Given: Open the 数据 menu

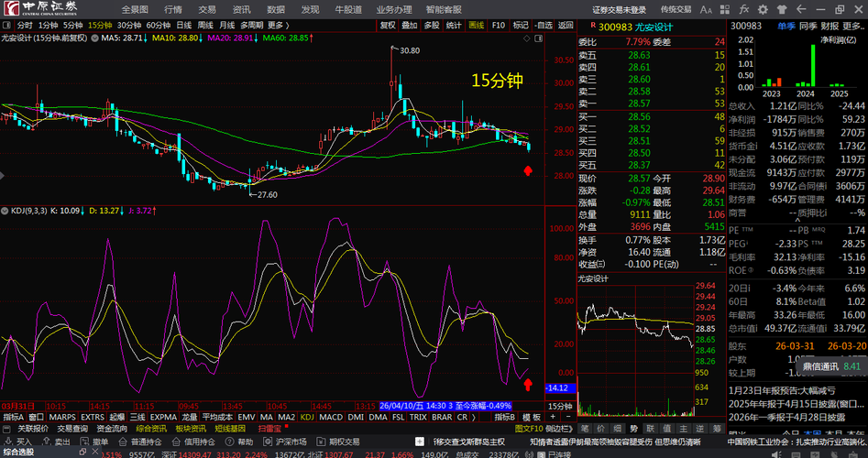Looking at the screenshot, I should pyautogui.click(x=276, y=9).
